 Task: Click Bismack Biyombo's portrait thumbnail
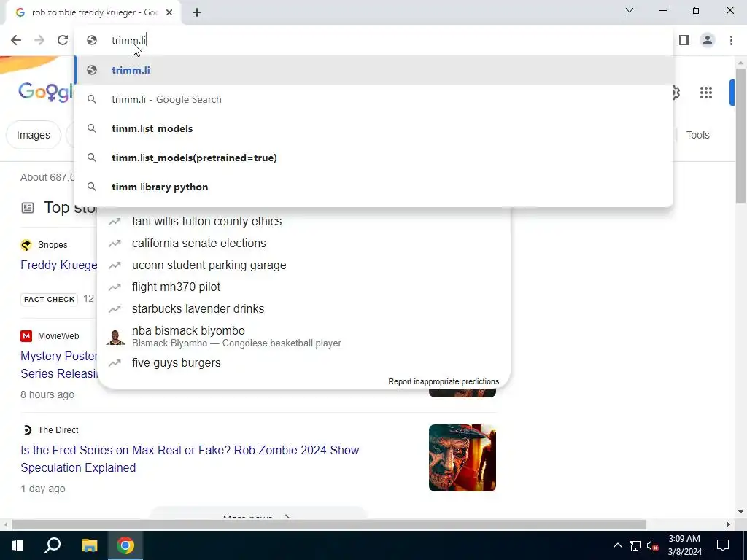point(115,337)
